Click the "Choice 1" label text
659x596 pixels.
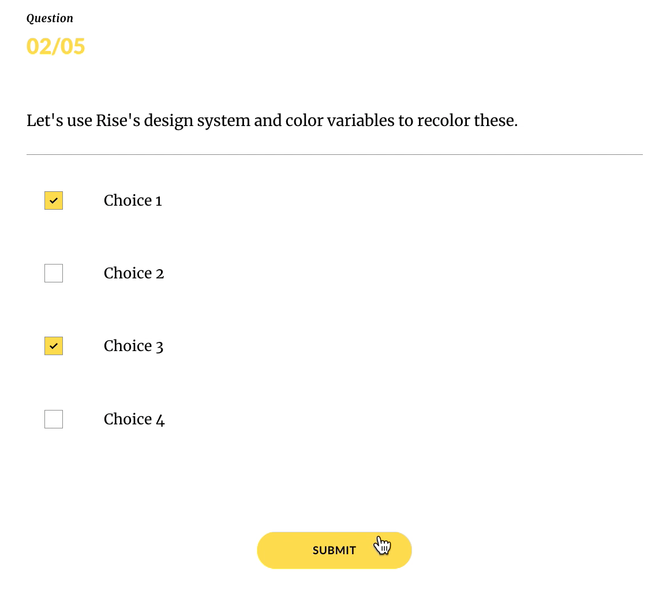point(132,201)
